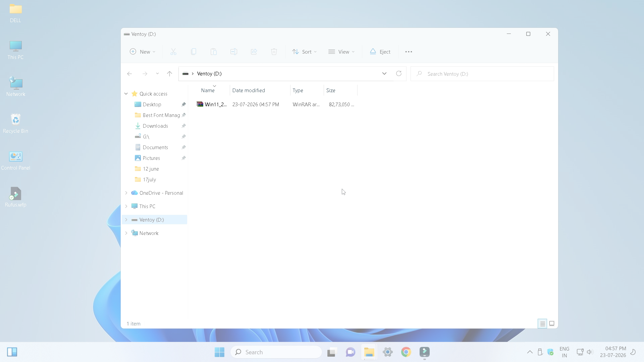Go back with the left arrow
This screenshot has height=362, width=644.
click(x=129, y=74)
